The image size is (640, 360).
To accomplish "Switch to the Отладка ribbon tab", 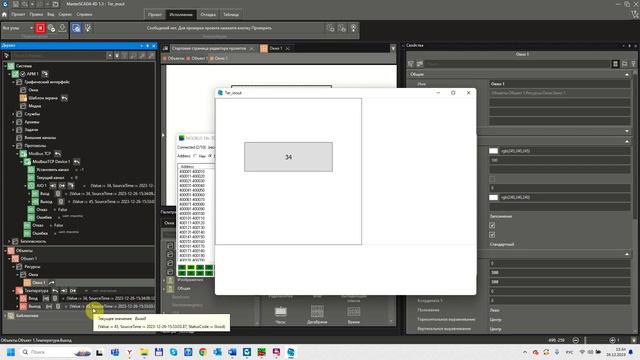I will (x=208, y=15).
